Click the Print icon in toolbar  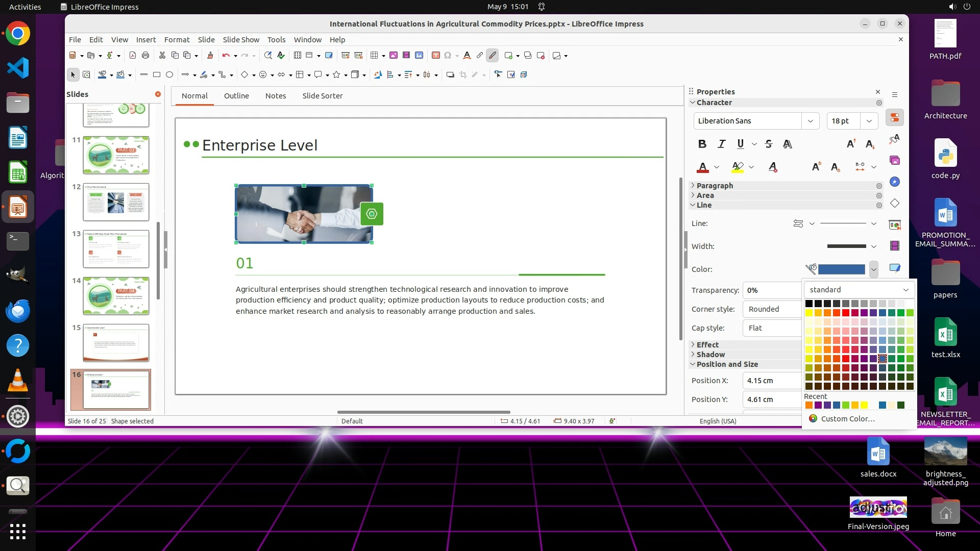(145, 55)
